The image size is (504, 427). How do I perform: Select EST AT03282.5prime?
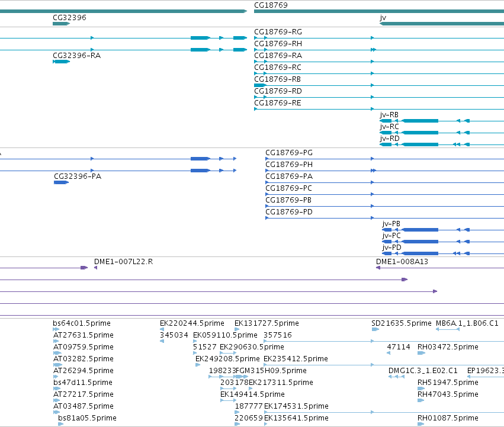point(84,359)
